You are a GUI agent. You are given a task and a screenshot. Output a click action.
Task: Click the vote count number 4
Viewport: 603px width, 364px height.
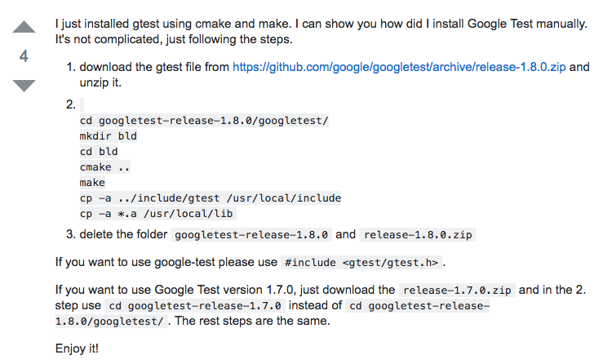(x=24, y=56)
